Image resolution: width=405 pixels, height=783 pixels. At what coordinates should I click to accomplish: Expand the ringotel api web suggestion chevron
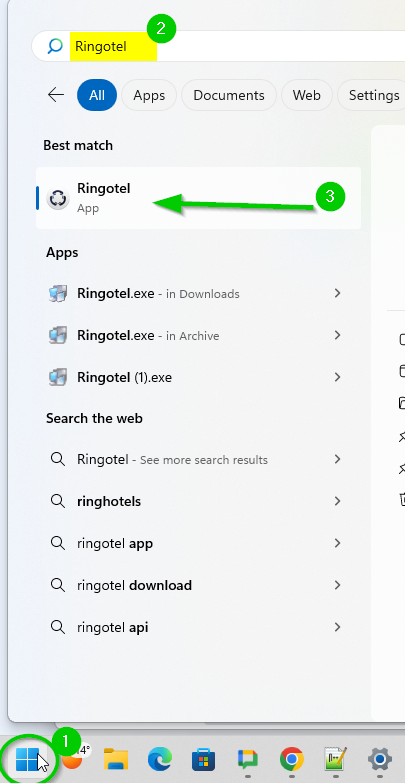point(338,627)
